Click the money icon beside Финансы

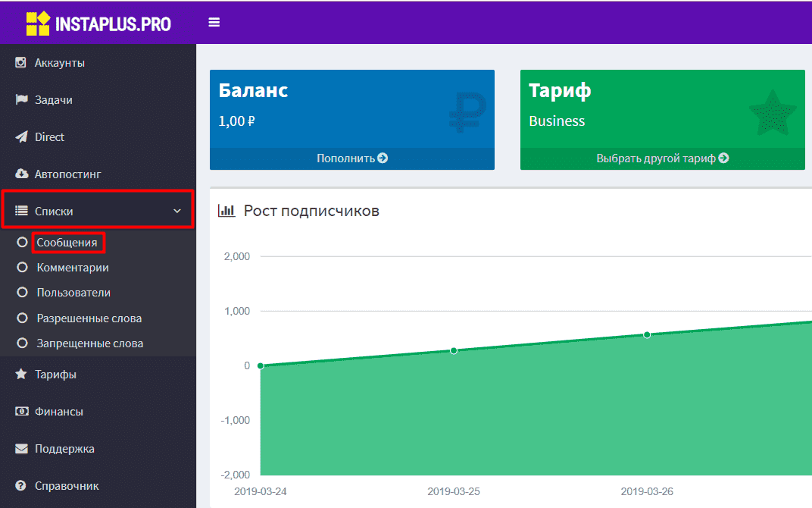coord(21,411)
